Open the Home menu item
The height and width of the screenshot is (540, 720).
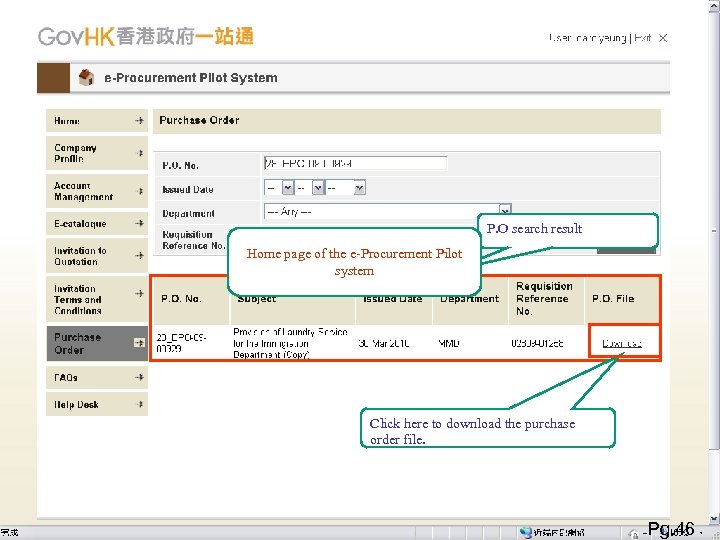[x=97, y=121]
